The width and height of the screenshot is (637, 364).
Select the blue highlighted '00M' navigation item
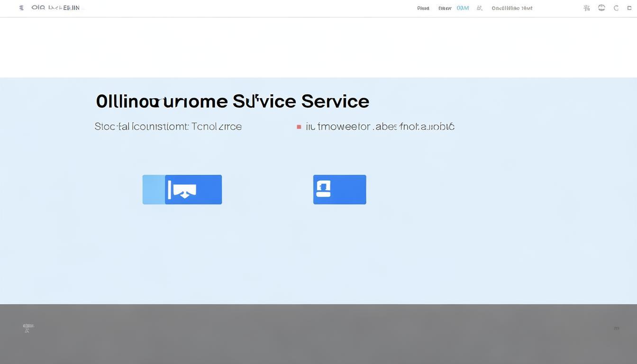pos(462,8)
